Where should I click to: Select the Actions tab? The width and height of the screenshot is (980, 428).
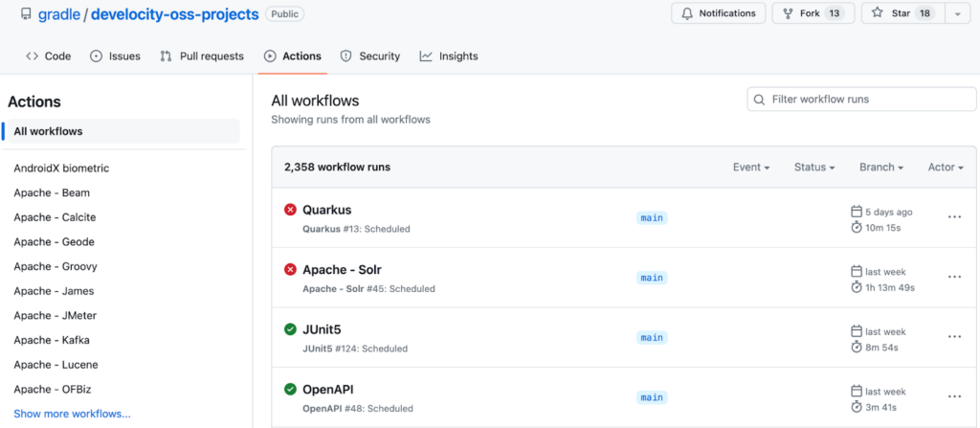click(x=293, y=56)
